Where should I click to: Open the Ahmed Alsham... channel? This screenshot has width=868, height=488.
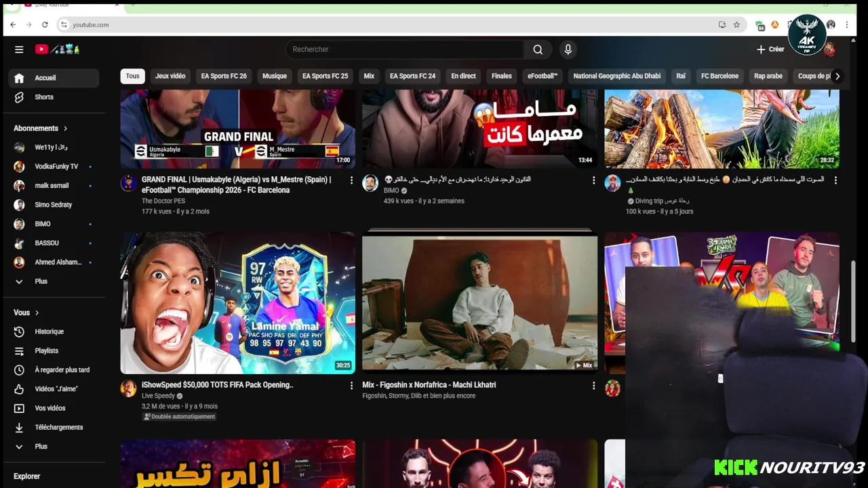tap(54, 262)
